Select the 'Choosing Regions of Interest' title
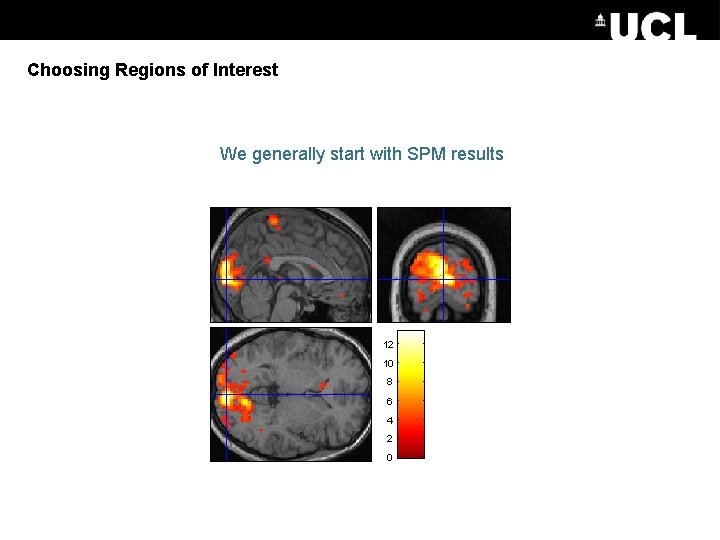The image size is (720, 540). [x=152, y=70]
